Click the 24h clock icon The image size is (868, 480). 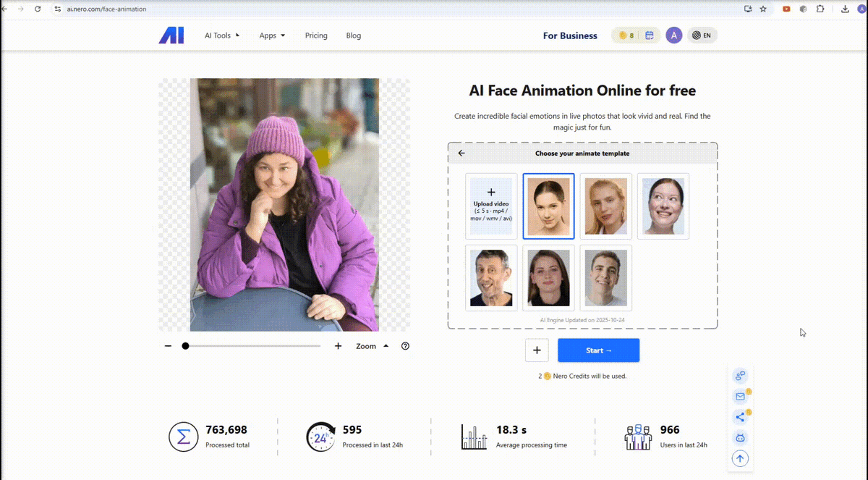tap(321, 437)
